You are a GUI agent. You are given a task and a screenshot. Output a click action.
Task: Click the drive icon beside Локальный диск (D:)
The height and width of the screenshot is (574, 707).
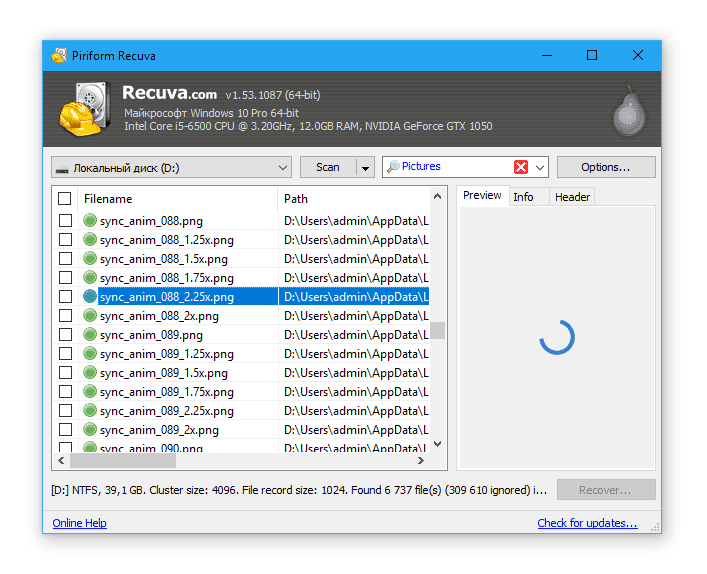pos(61,170)
